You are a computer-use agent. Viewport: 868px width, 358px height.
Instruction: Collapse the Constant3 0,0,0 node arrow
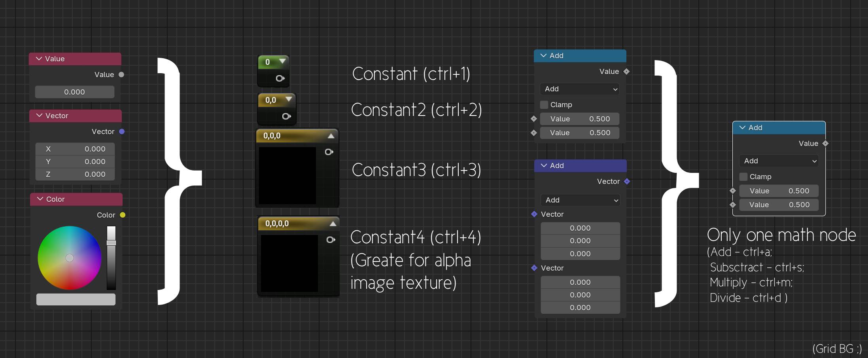(331, 136)
